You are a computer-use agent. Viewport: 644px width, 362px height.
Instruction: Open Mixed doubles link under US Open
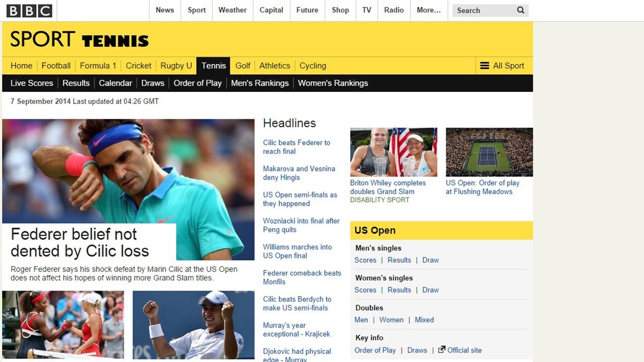point(424,320)
